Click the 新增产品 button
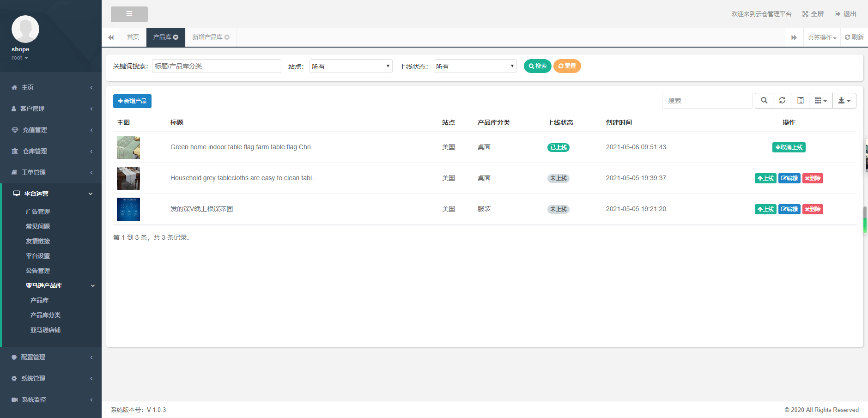The width and height of the screenshot is (868, 418). (132, 101)
